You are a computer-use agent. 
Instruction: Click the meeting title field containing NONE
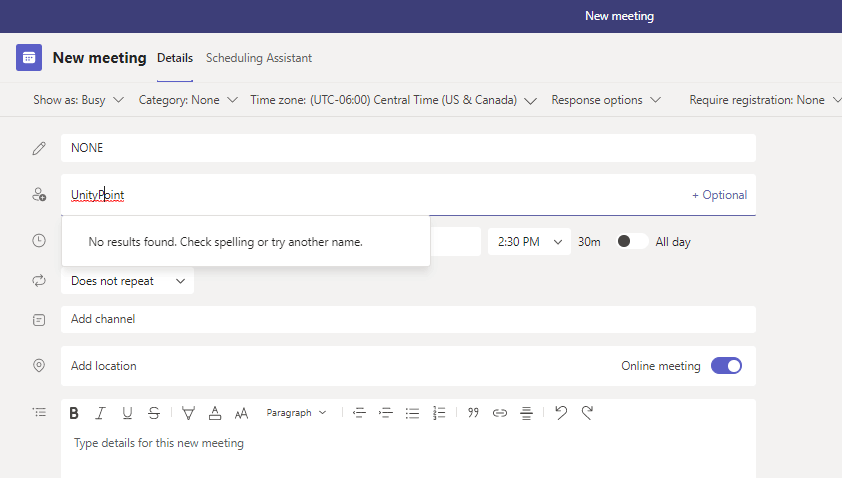408,148
